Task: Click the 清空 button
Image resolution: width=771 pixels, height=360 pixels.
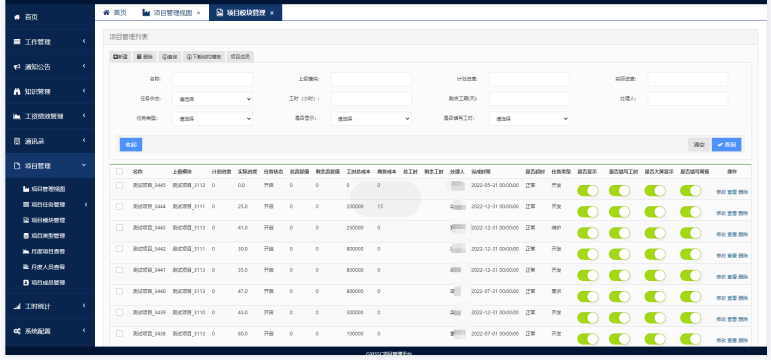Action: (699, 145)
